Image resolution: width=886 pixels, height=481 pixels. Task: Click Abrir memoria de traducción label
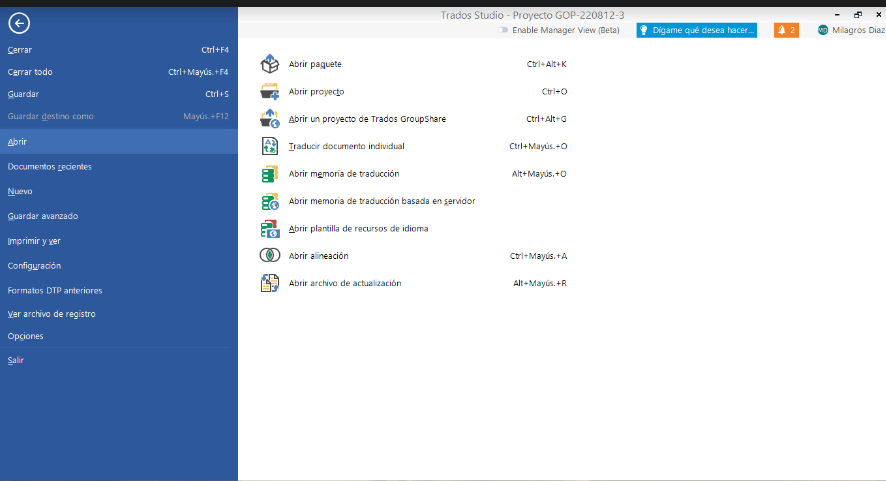[344, 174]
